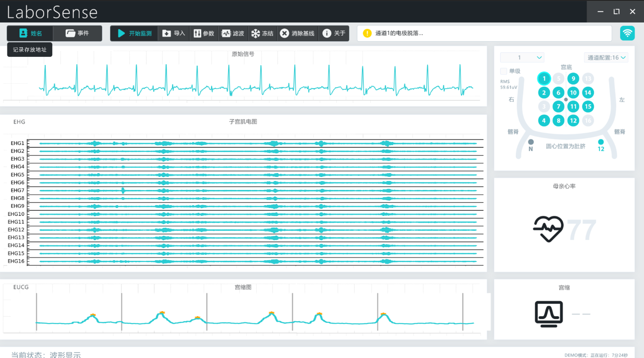Freeze the waveform with 冻结
The height and width of the screenshot is (358, 644).
[262, 34]
